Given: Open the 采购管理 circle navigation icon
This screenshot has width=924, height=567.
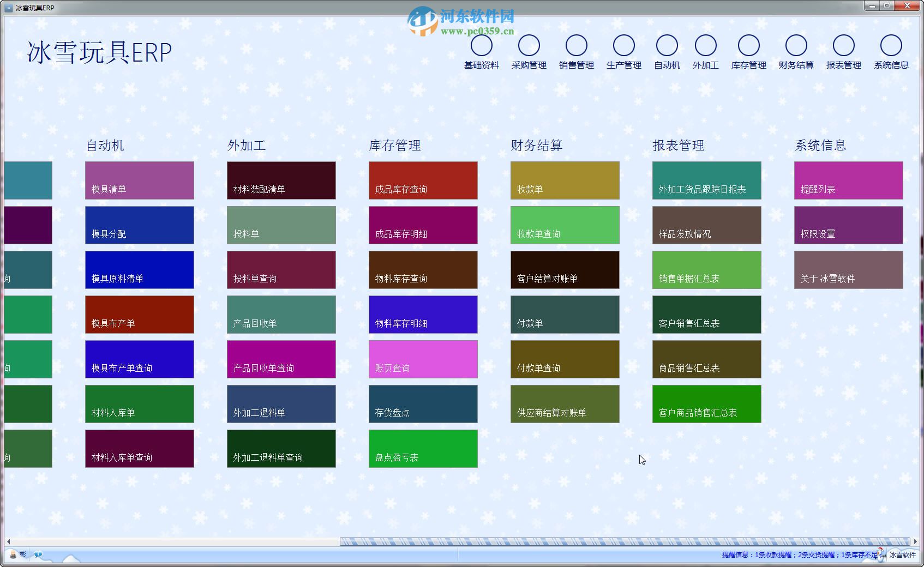Looking at the screenshot, I should coord(529,45).
